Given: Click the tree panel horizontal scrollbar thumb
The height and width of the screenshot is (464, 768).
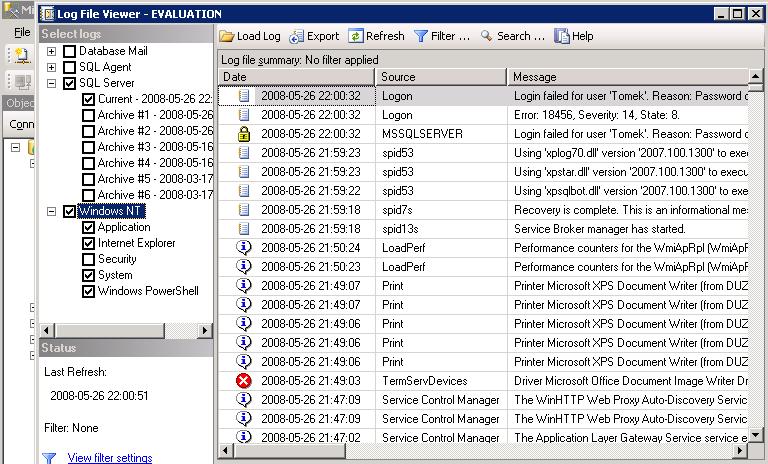Looking at the screenshot, I should click(x=110, y=331).
